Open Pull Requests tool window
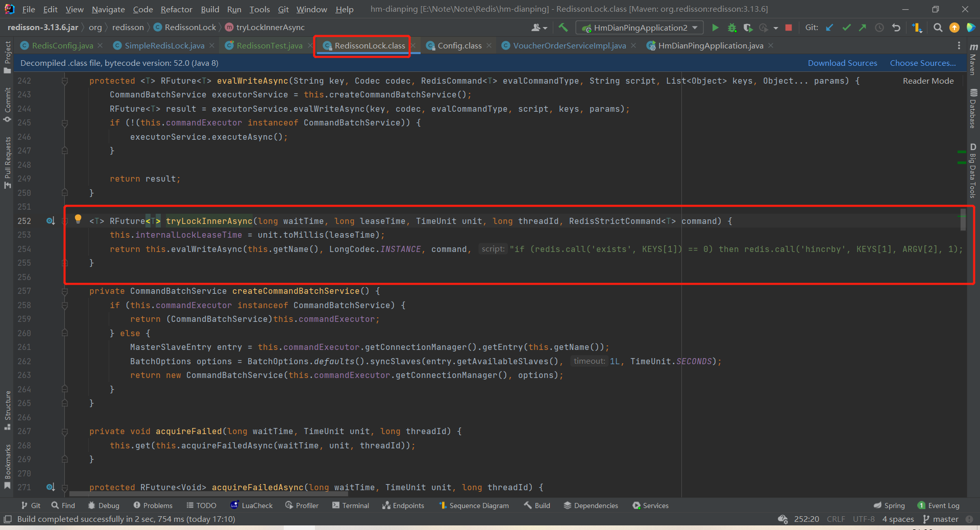 point(7,163)
